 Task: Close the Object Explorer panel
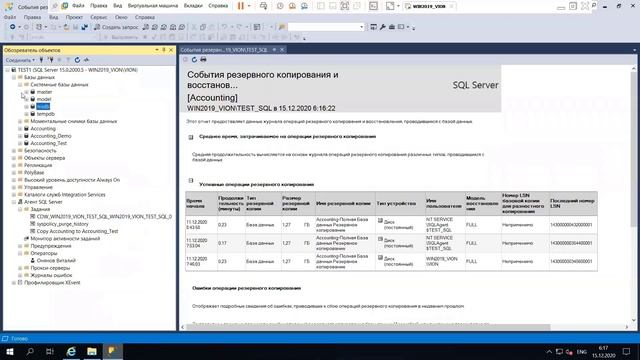coord(171,50)
